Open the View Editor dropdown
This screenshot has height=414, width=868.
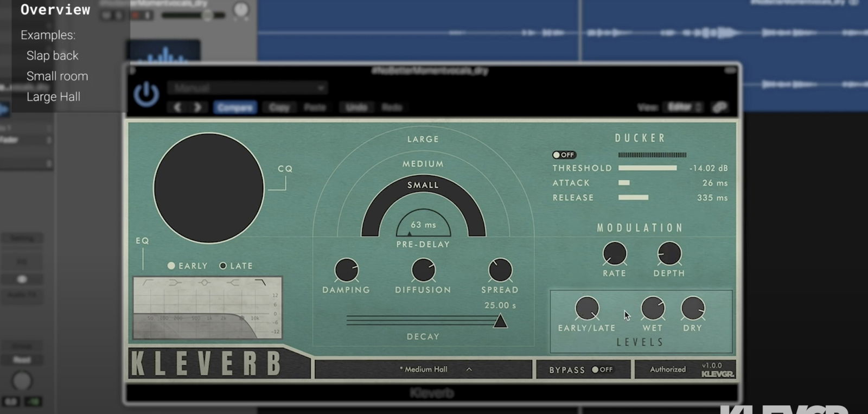click(x=683, y=107)
